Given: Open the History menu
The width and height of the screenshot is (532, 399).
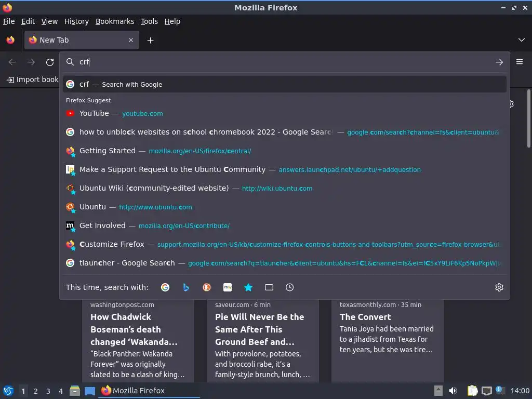Looking at the screenshot, I should (76, 21).
